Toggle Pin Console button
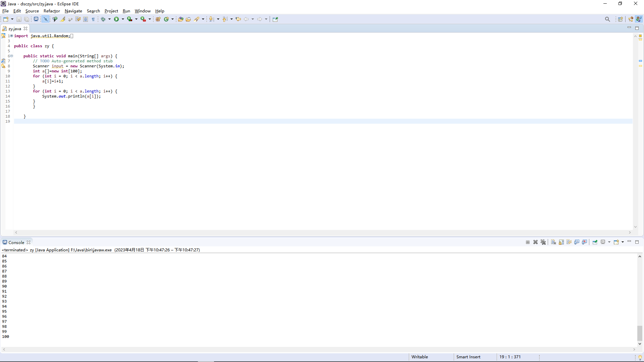Image resolution: width=644 pixels, height=362 pixels. click(x=595, y=242)
